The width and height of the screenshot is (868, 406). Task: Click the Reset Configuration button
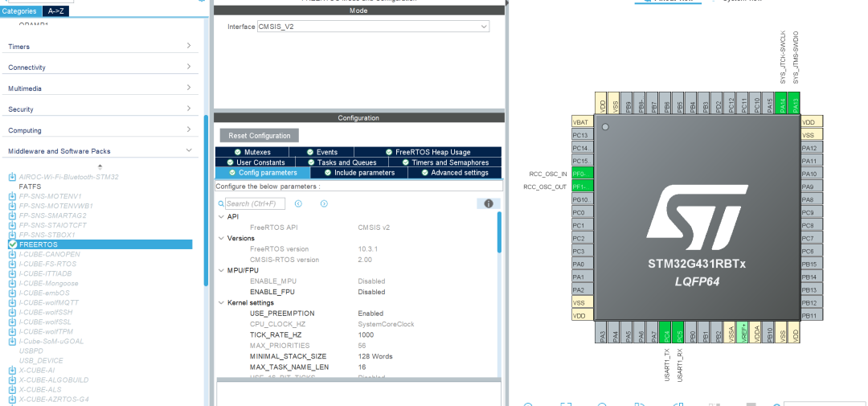[x=259, y=136]
